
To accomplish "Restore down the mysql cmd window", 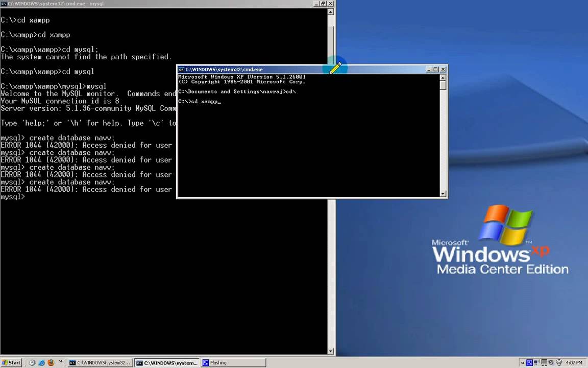I will (x=323, y=4).
